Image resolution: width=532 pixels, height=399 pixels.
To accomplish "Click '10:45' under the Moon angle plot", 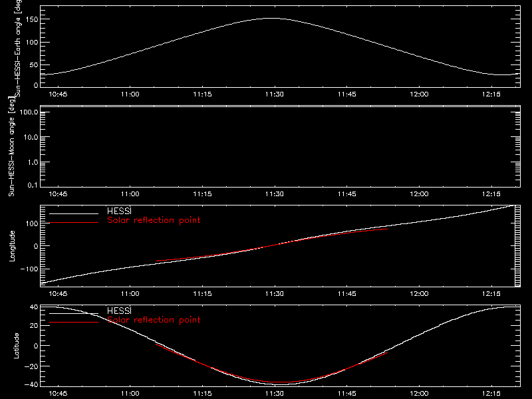I will (58, 194).
